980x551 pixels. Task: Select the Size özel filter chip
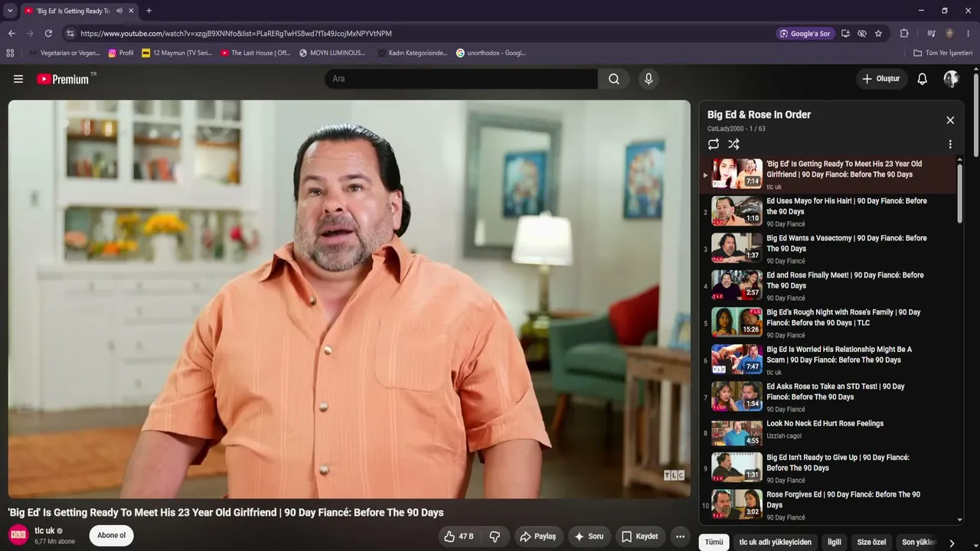coord(871,542)
